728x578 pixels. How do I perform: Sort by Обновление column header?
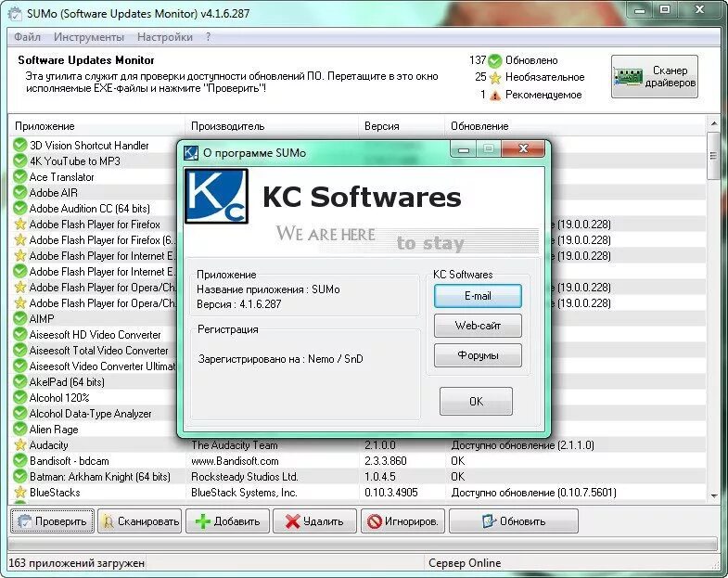[575, 126]
